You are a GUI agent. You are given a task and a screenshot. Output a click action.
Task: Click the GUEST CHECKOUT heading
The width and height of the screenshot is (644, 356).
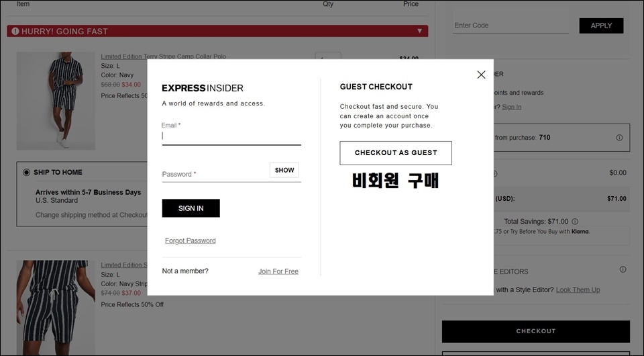click(x=376, y=87)
